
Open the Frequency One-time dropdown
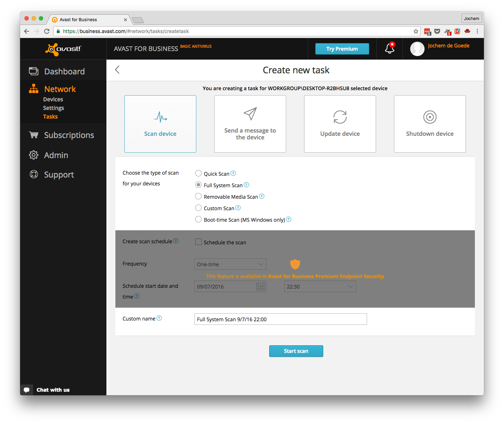pyautogui.click(x=230, y=264)
